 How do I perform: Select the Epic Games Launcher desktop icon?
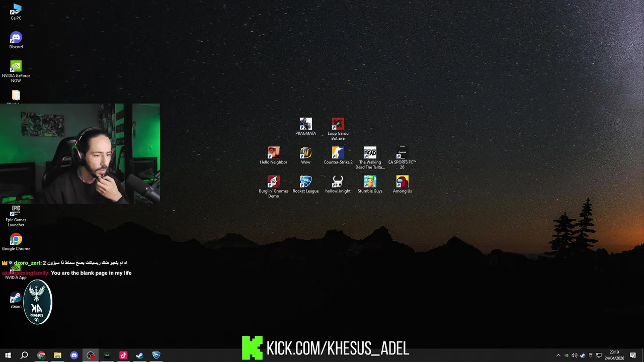[x=16, y=216]
